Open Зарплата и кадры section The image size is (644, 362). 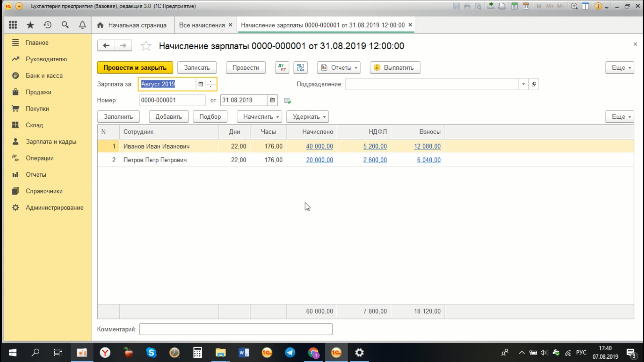(x=51, y=141)
